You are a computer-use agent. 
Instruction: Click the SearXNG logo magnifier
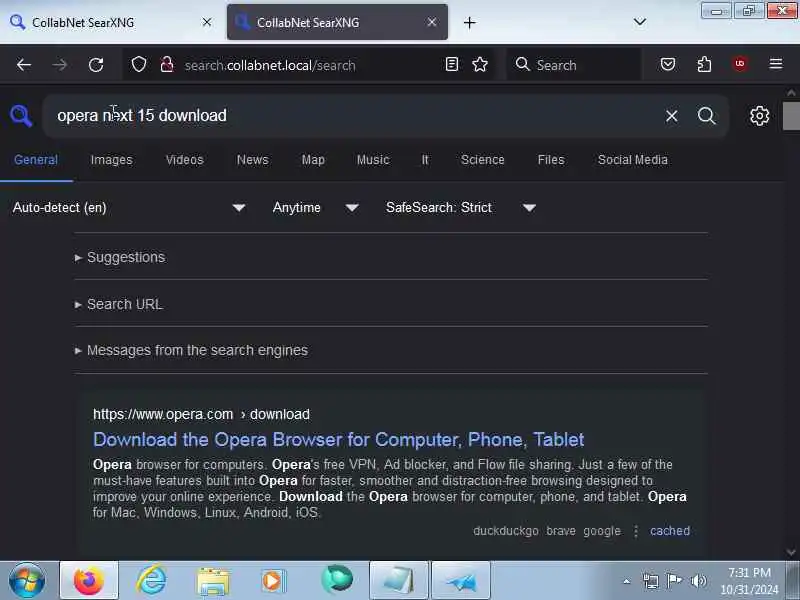(21, 116)
